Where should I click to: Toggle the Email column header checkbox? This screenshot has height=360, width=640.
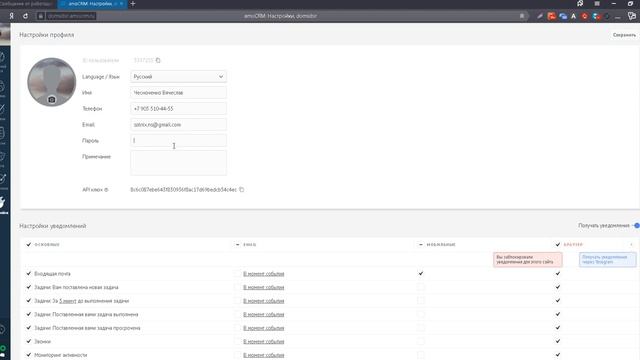[237, 244]
